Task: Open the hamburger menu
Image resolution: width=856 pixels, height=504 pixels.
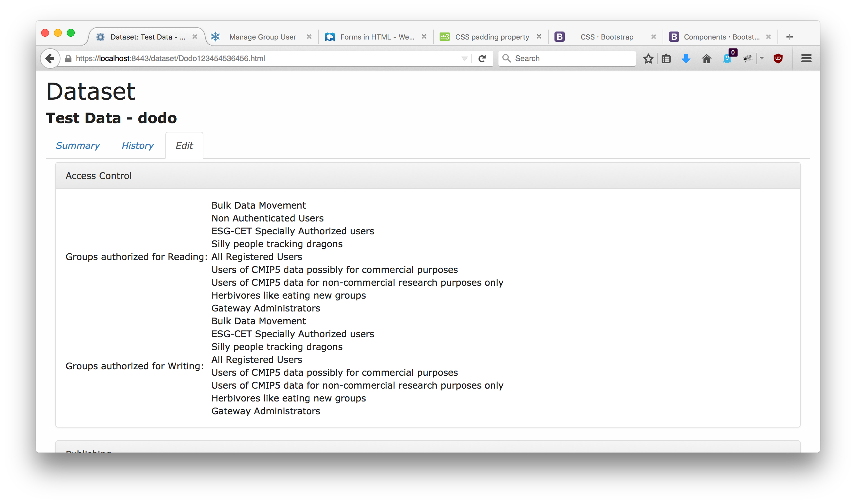Action: [x=806, y=59]
